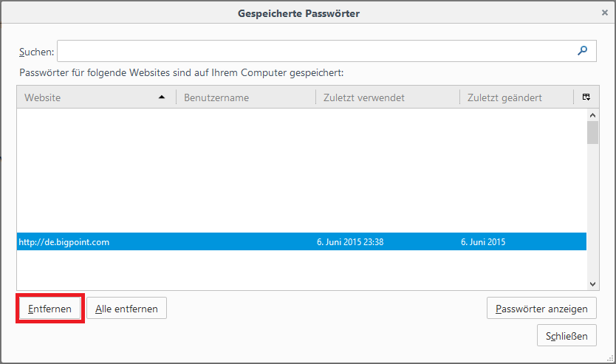616x364 pixels.
Task: Show passwords with Passwörter anzeigen
Action: [541, 309]
